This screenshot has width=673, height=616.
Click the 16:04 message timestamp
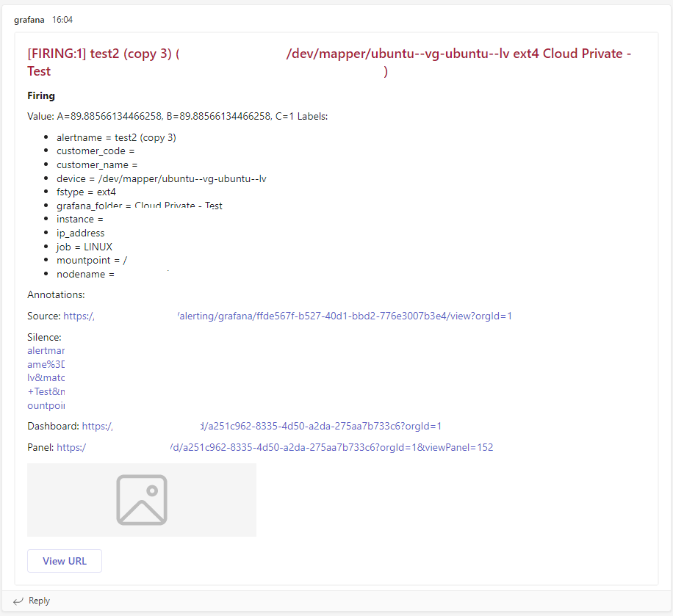(x=62, y=20)
